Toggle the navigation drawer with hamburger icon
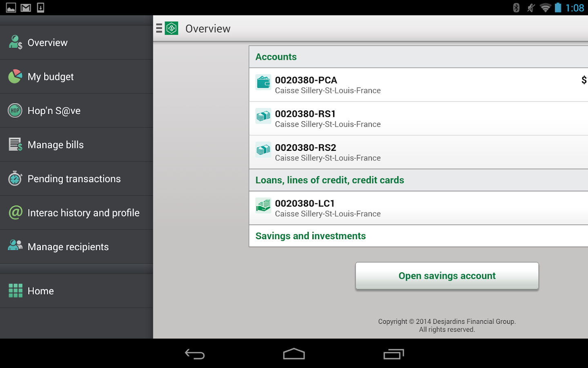 [x=158, y=28]
